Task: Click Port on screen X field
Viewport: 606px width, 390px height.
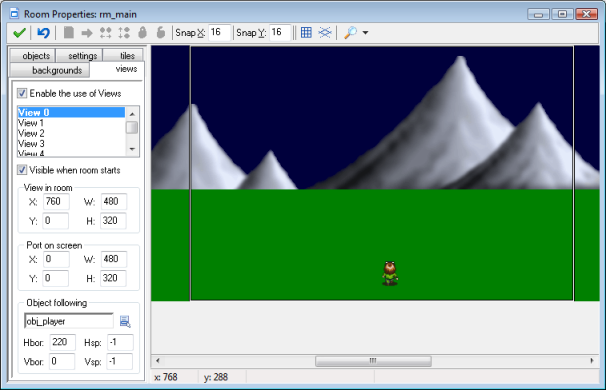Action: point(56,259)
